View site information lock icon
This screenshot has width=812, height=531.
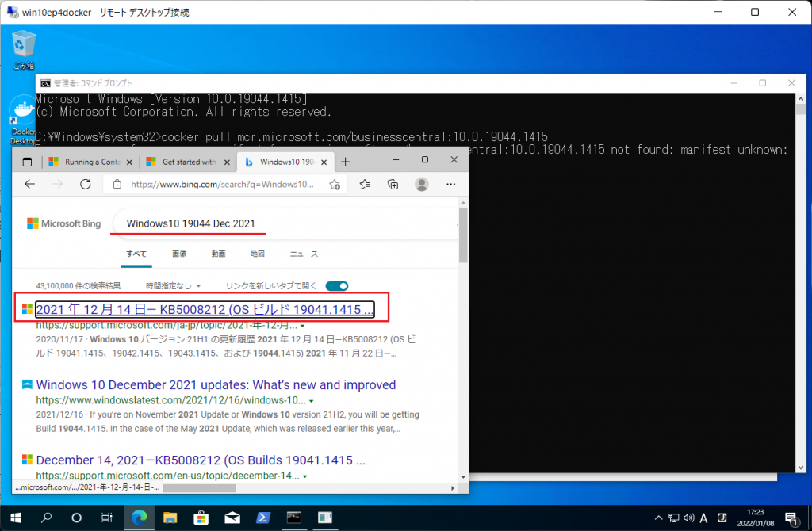tap(117, 184)
